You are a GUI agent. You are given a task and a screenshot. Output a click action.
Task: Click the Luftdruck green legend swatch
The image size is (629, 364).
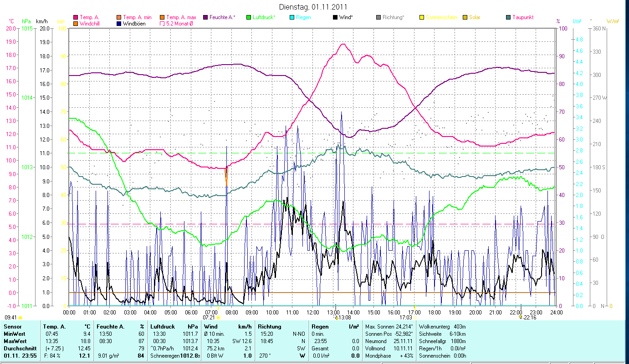coord(249,17)
